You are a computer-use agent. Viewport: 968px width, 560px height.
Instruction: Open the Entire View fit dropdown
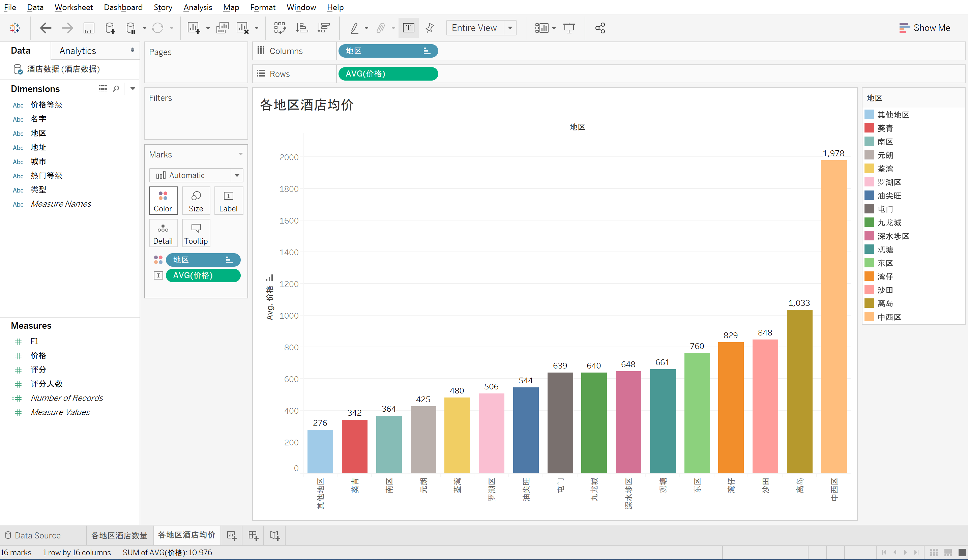[x=510, y=28]
